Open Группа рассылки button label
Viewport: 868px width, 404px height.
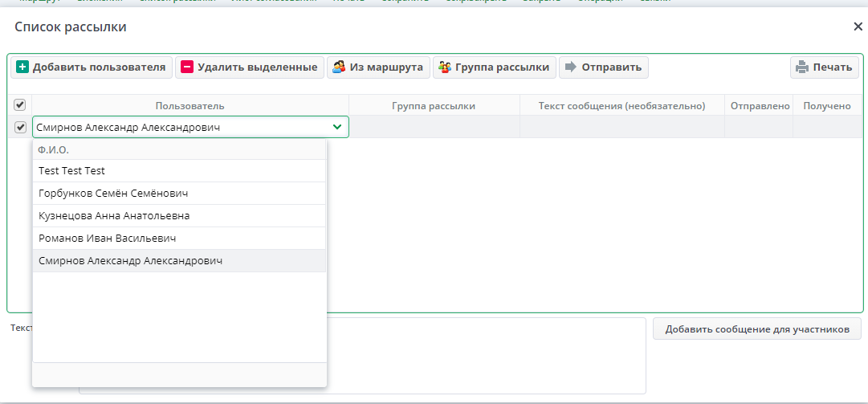click(503, 67)
